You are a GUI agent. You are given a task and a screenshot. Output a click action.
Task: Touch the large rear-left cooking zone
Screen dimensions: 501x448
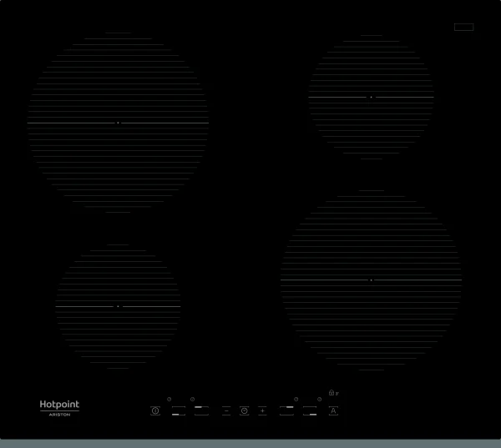pyautogui.click(x=118, y=123)
